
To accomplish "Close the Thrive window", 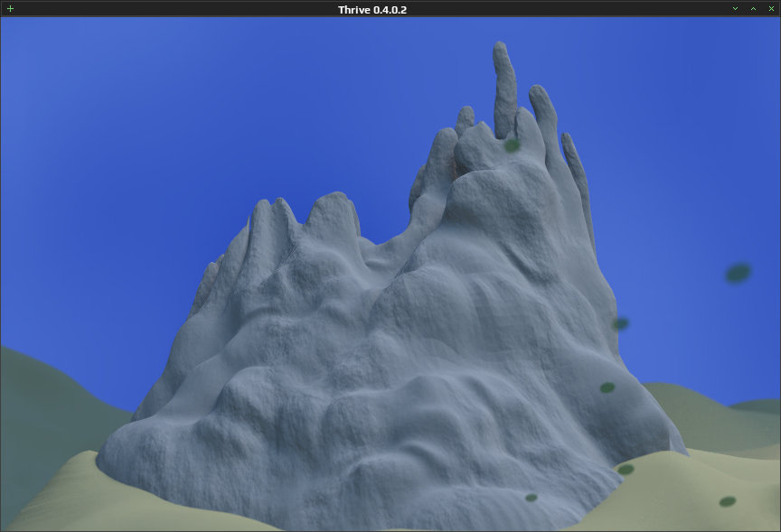I will 771,8.
